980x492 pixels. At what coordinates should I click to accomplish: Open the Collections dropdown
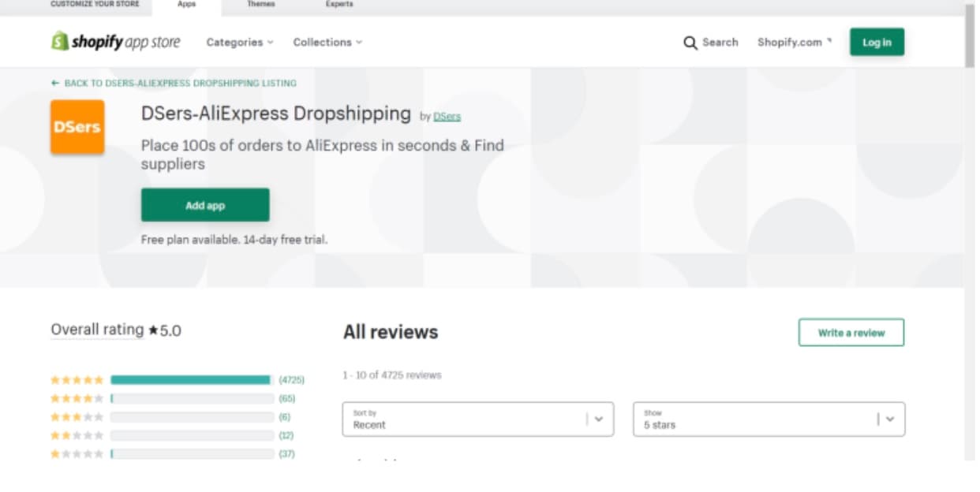click(x=326, y=43)
